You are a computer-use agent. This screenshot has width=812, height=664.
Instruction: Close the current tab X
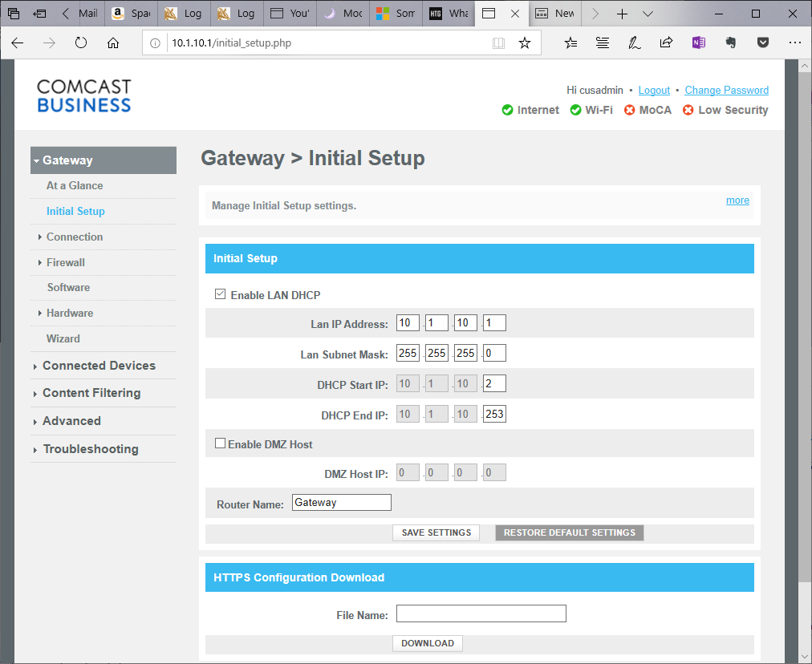tap(515, 14)
